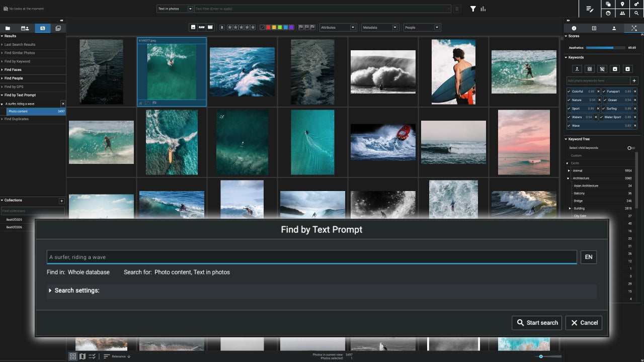Add a new collection with plus icon
This screenshot has width=644, height=362.
(62, 201)
